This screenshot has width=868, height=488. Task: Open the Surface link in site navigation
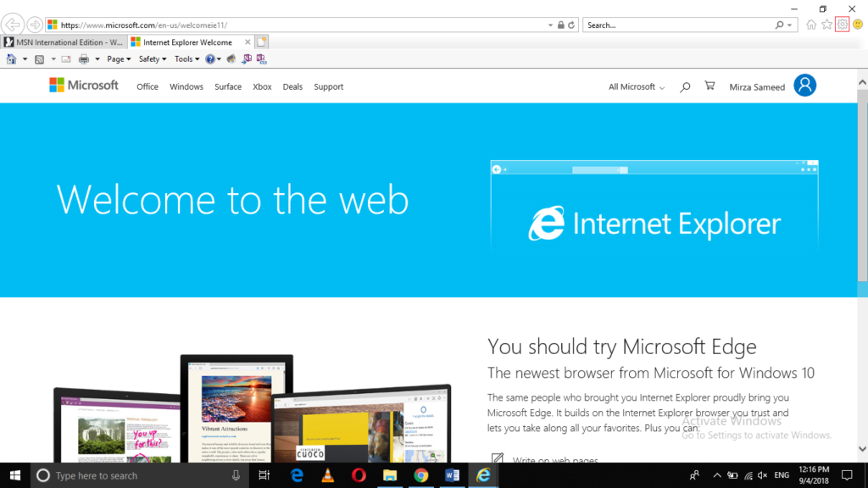tap(228, 87)
